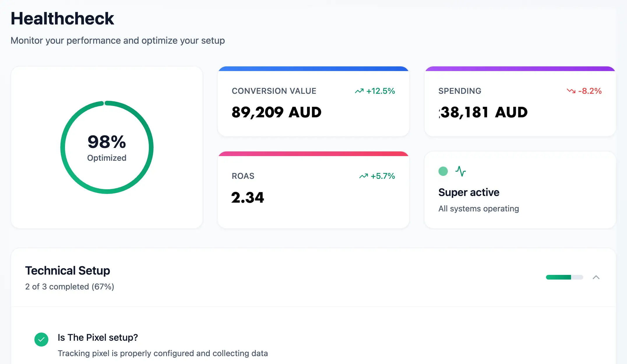Collapse the Technical Setup section chevron
This screenshot has height=364, width=627.
[596, 277]
